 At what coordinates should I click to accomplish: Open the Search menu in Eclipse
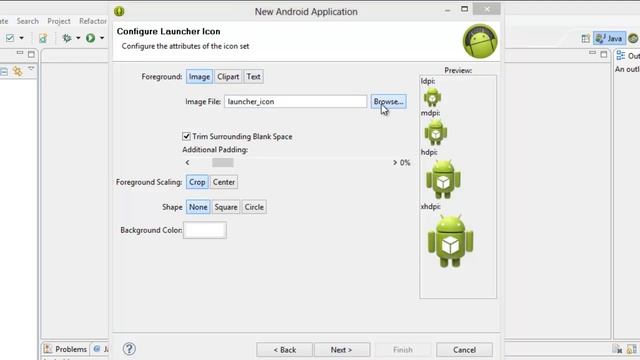(27, 21)
